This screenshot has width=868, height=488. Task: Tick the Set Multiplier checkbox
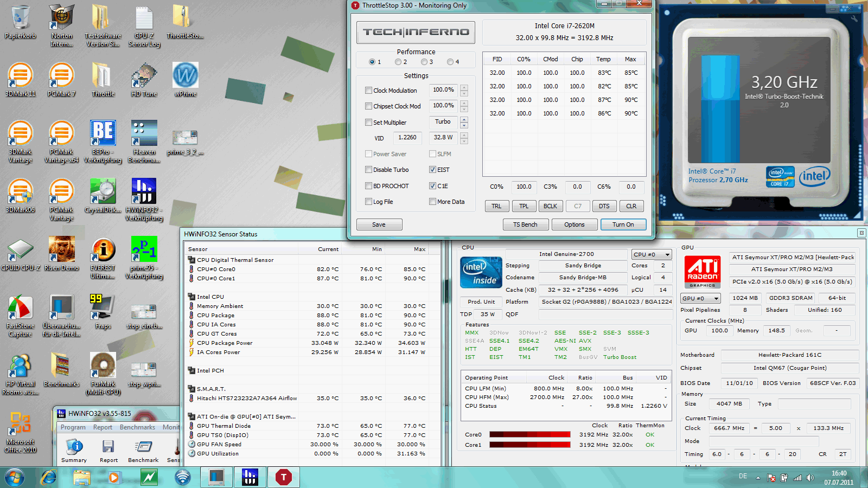[x=368, y=123]
